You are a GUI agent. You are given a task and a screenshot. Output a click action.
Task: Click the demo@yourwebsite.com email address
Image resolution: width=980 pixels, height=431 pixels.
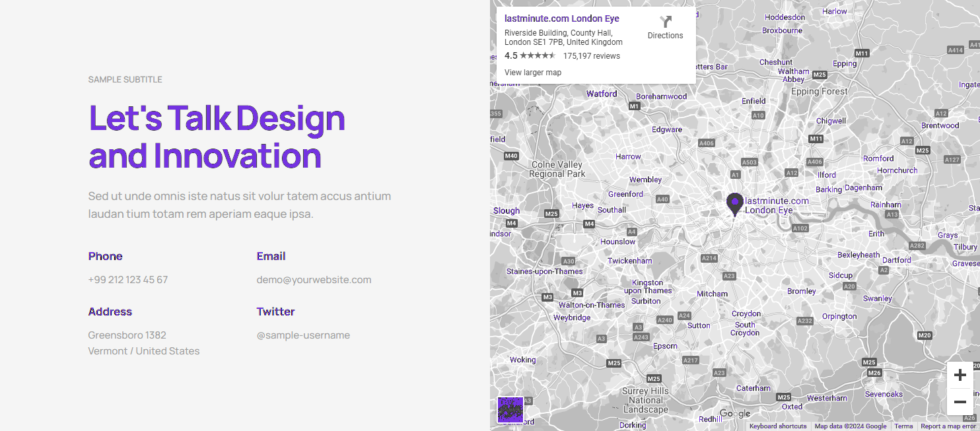click(314, 280)
